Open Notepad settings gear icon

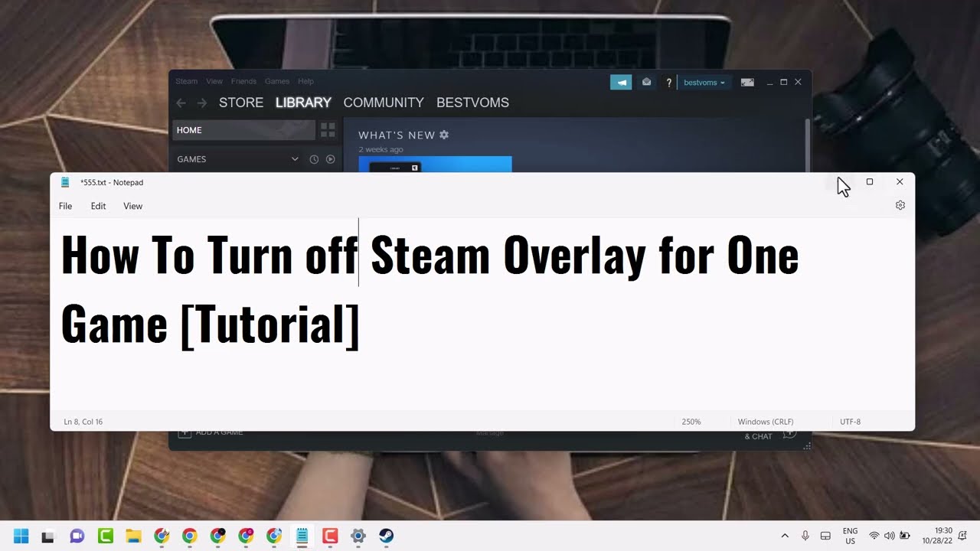tap(900, 205)
